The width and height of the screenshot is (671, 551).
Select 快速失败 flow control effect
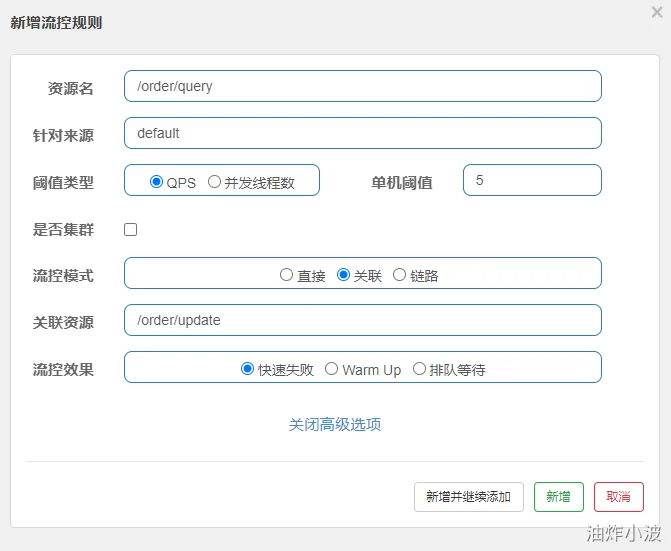coord(248,369)
